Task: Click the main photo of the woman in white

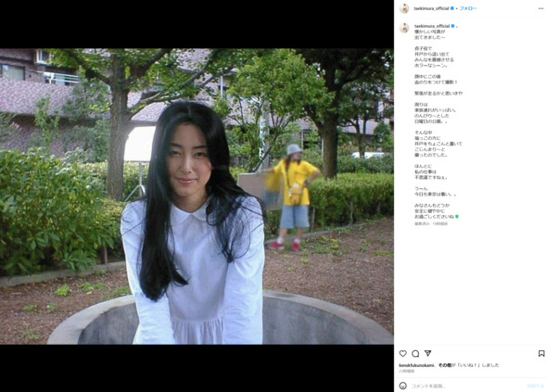Action: [x=197, y=196]
